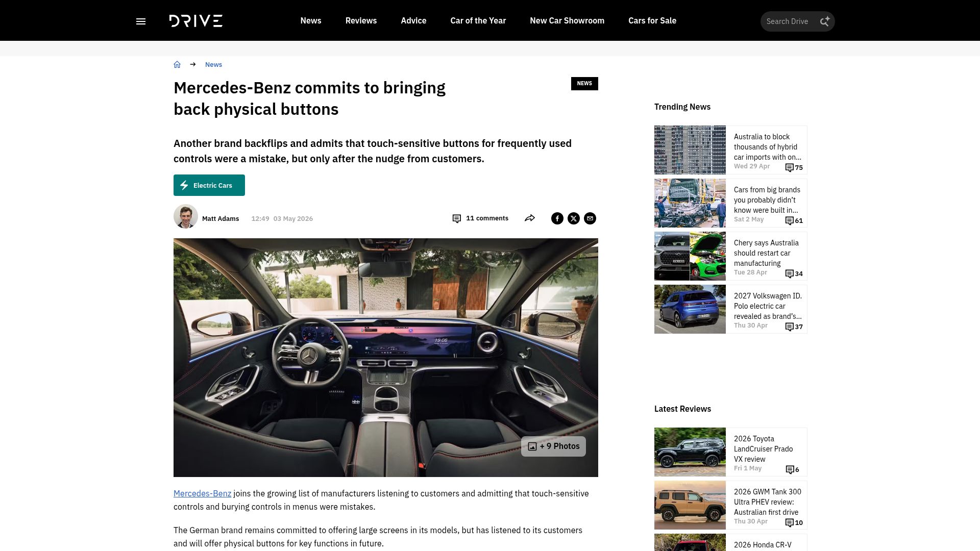Open the 11 comments link
Viewport: 980px width, 551px height.
[x=487, y=218]
